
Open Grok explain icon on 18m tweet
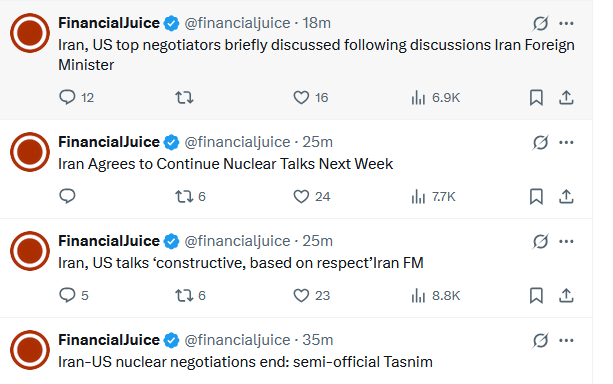click(x=541, y=23)
